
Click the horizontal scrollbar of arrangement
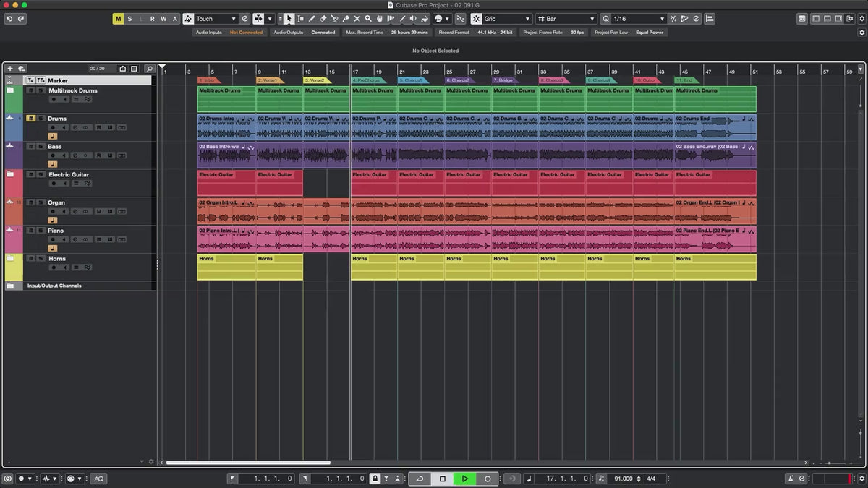point(248,463)
